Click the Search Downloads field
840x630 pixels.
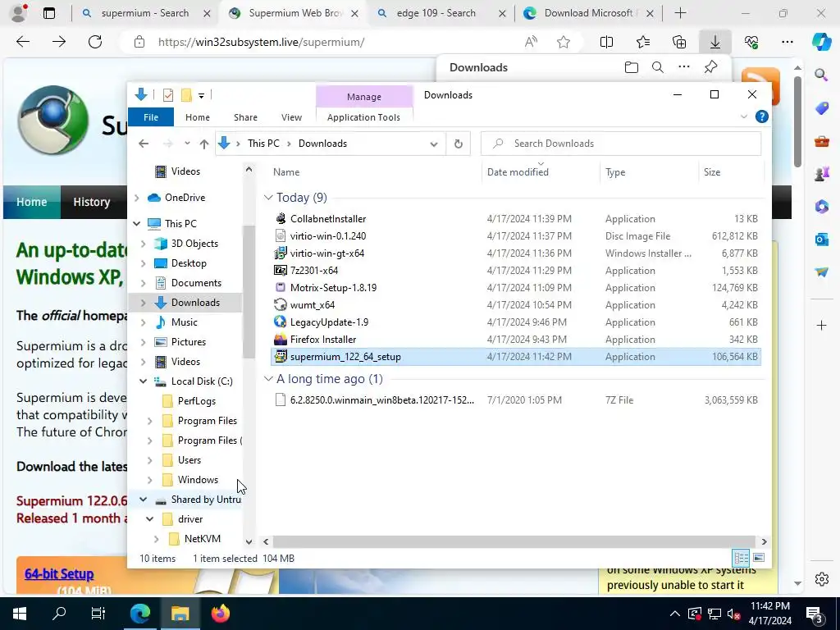coord(621,144)
